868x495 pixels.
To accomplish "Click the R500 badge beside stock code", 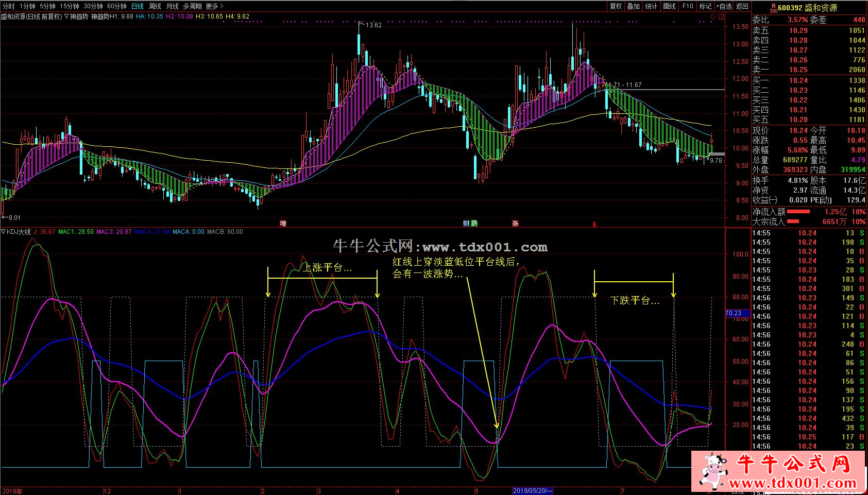I will [773, 8].
